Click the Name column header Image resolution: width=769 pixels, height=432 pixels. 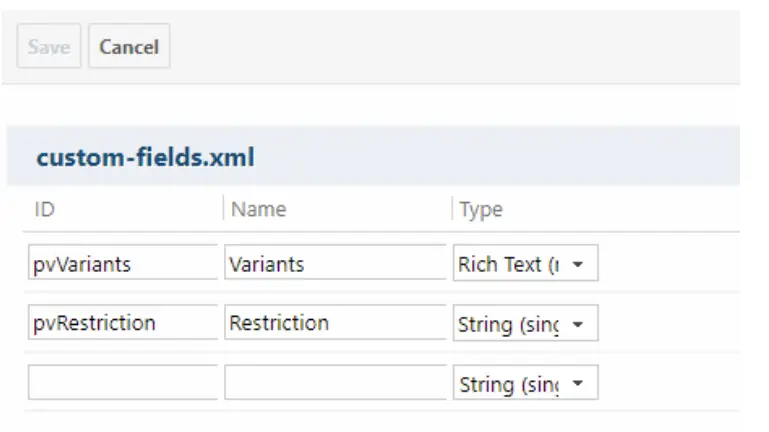(x=258, y=210)
